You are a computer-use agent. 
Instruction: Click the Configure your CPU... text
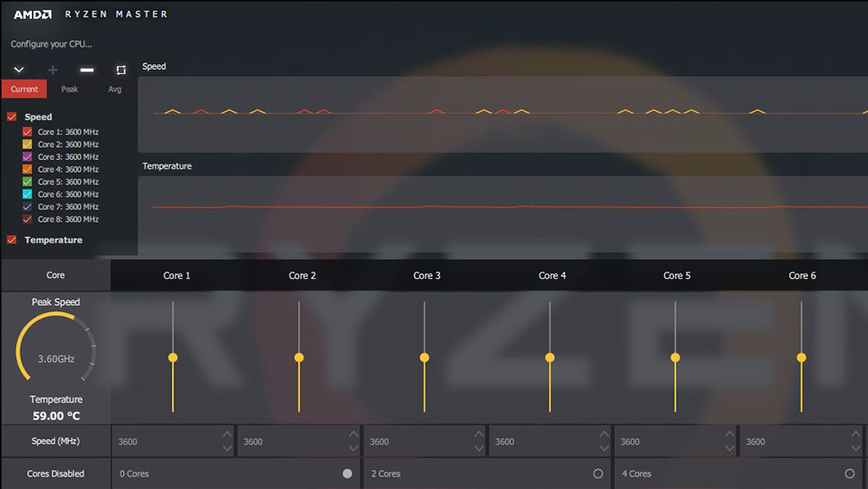tap(52, 44)
